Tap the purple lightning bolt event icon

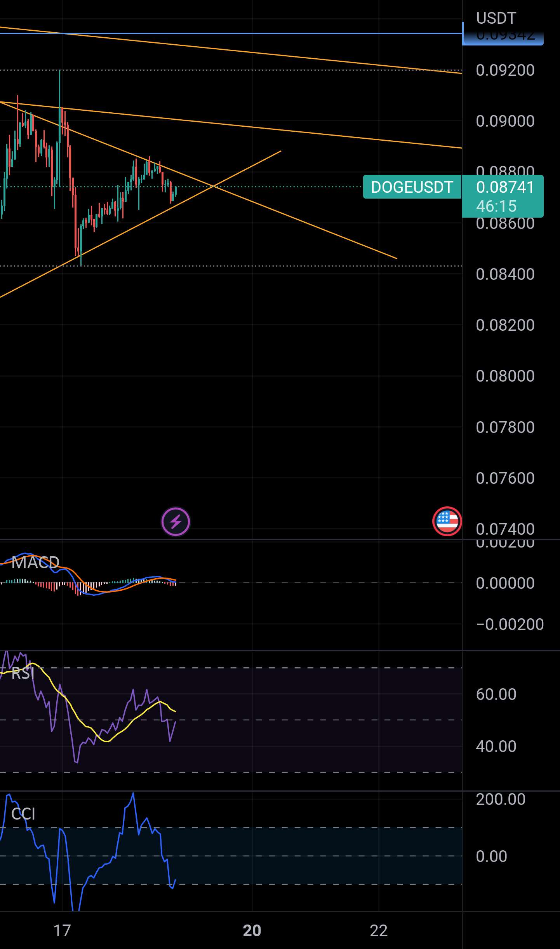tap(176, 522)
